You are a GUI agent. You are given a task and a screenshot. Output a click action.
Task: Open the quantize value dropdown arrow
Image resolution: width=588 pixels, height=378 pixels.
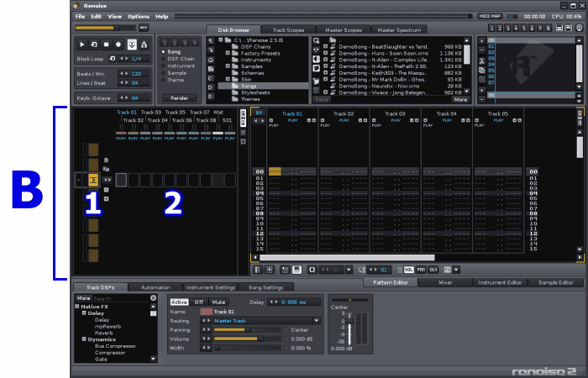tap(349, 270)
